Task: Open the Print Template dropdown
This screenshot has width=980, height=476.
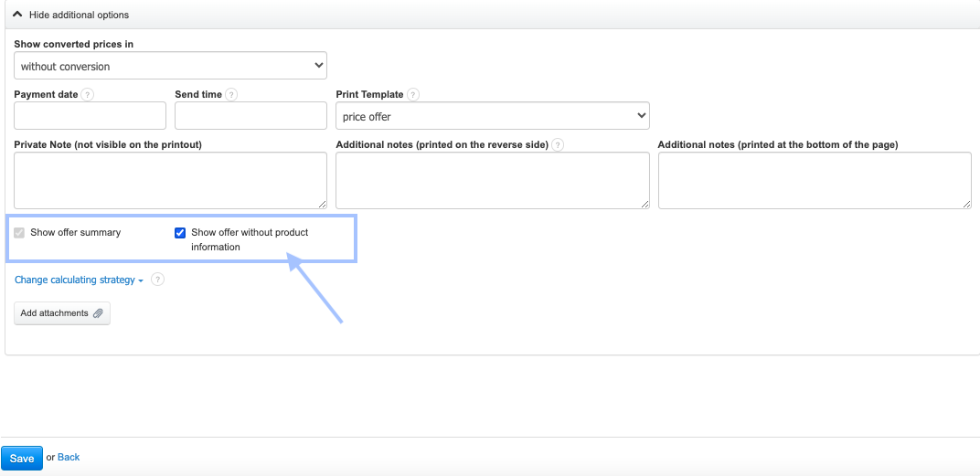Action: coord(492,116)
